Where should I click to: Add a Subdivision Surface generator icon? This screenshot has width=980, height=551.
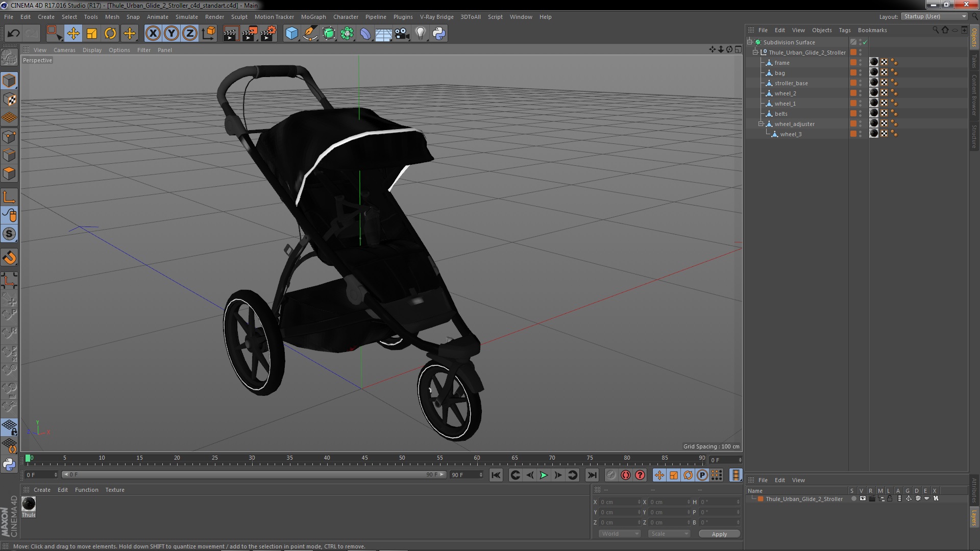329,34
